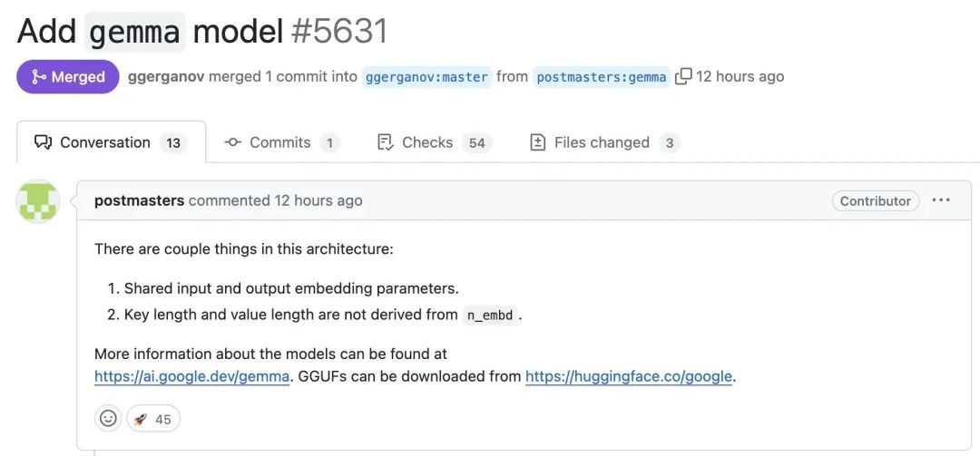
Task: Add a reaction using the smiley icon
Action: tap(109, 418)
